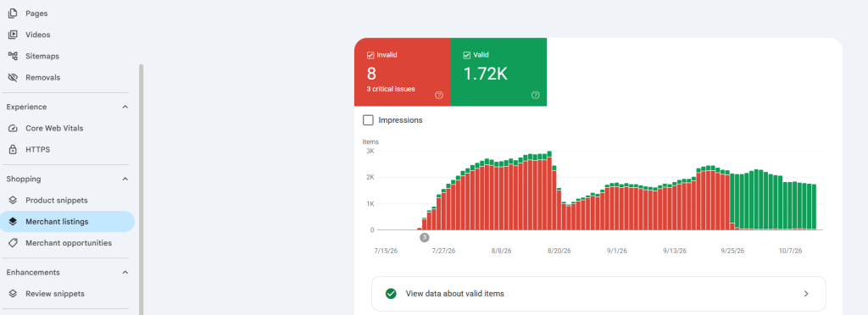Uncheck the Valid checkbox
The image size is (868, 315).
467,55
